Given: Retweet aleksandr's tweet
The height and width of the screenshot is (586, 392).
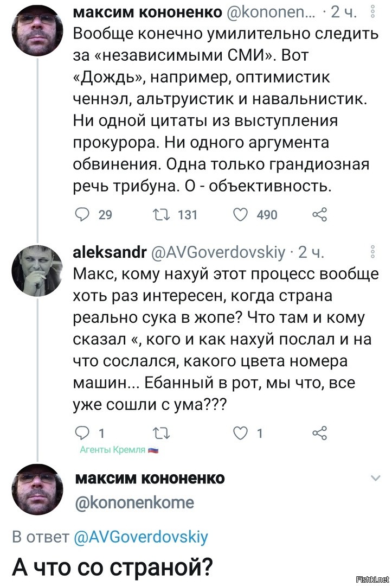Looking at the screenshot, I should (162, 433).
